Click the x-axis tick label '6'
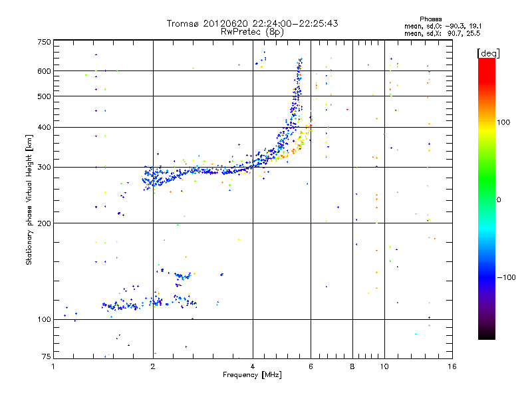Image resolution: width=532 pixels, height=399 pixels. (311, 366)
